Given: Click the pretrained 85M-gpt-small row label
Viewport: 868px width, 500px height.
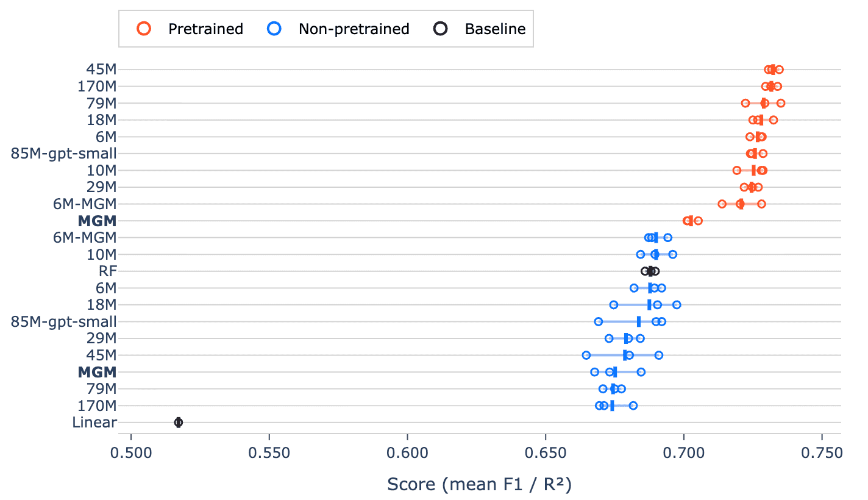Looking at the screenshot, I should click(64, 154).
